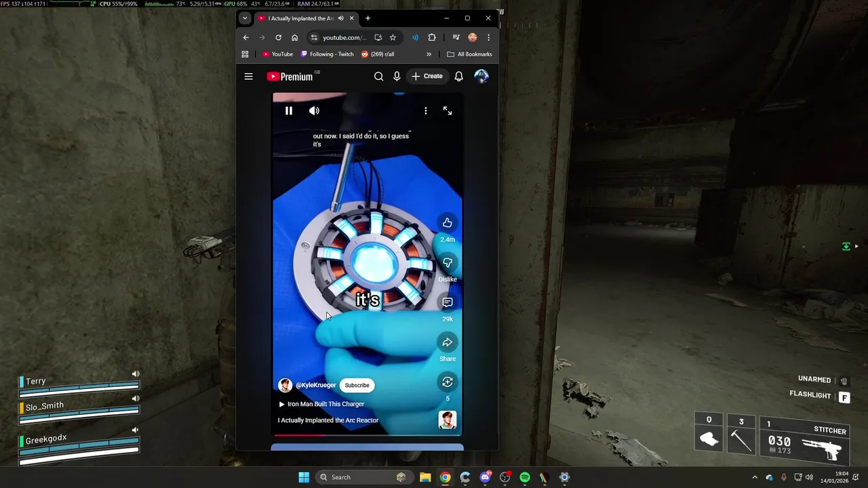
Task: Open YouTube's hamburger guide menu
Action: [248, 77]
